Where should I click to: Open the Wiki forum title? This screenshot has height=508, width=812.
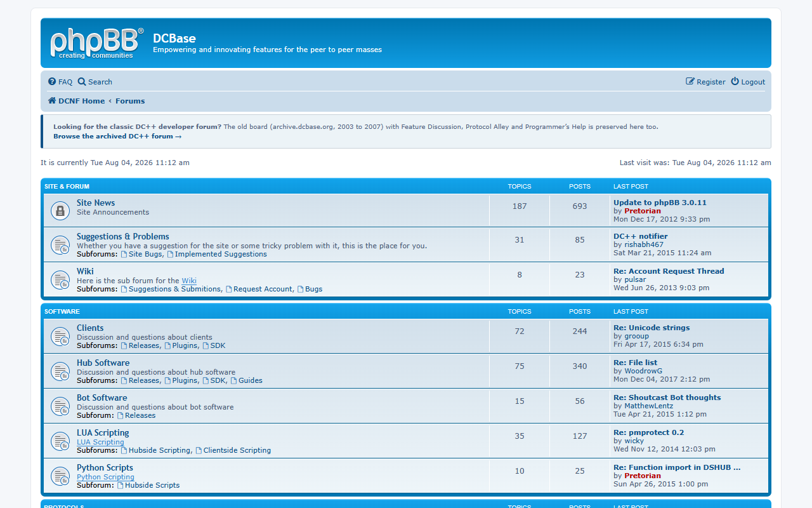(x=85, y=271)
